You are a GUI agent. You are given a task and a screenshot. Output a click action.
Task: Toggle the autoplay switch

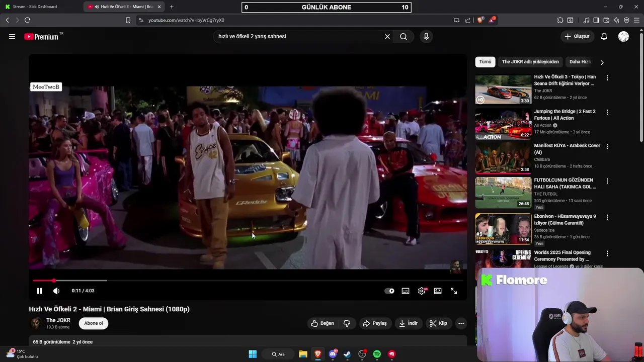tap(389, 291)
